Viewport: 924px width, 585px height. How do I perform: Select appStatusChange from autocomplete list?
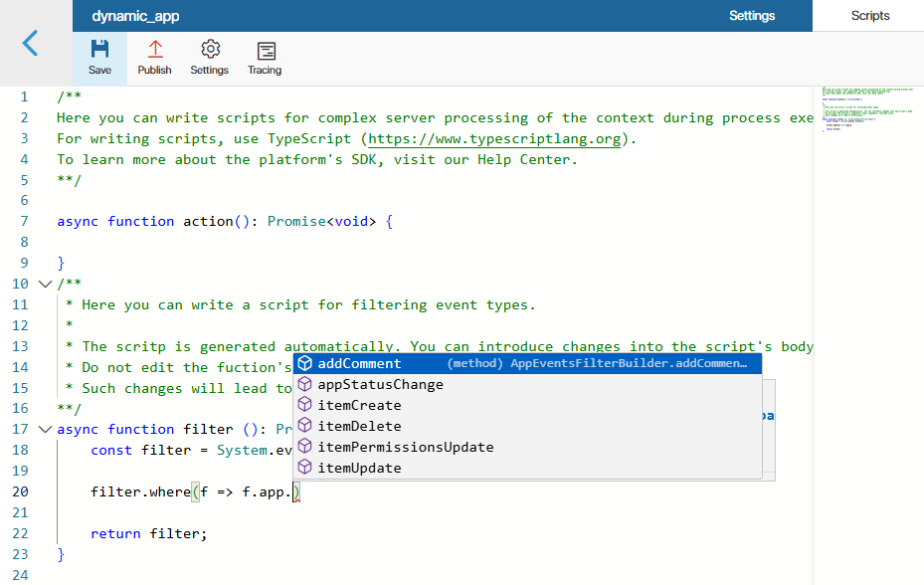(x=380, y=385)
